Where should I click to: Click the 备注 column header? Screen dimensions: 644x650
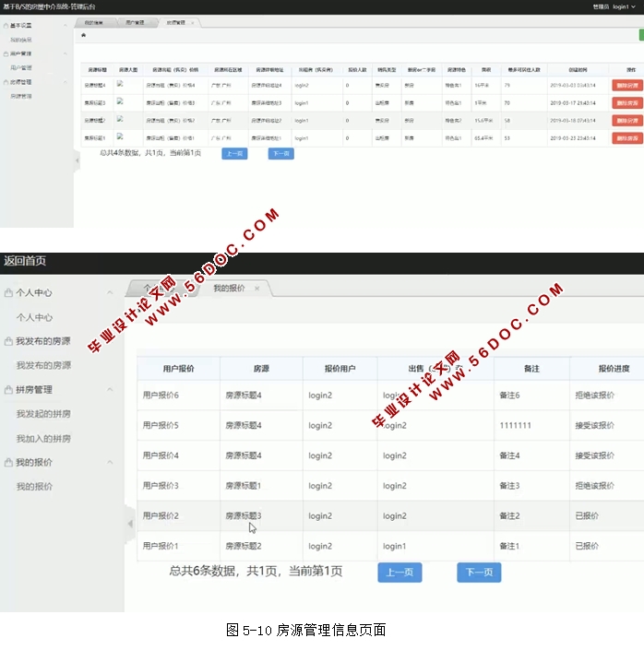click(531, 369)
